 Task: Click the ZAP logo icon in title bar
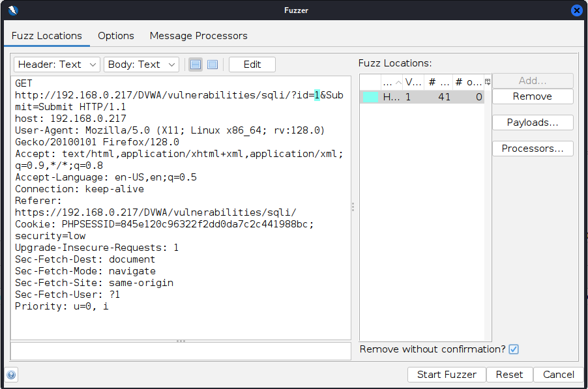pyautogui.click(x=13, y=10)
